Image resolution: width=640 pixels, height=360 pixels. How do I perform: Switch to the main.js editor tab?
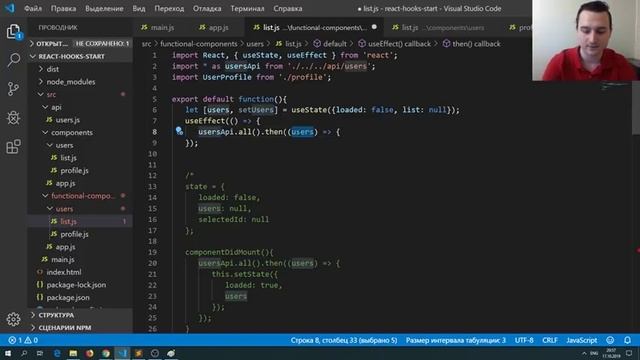coord(158,27)
